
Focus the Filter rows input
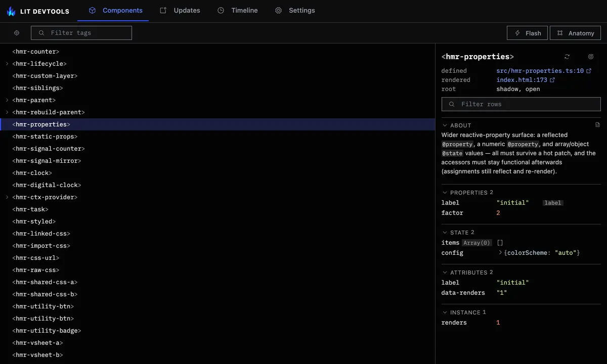[521, 104]
